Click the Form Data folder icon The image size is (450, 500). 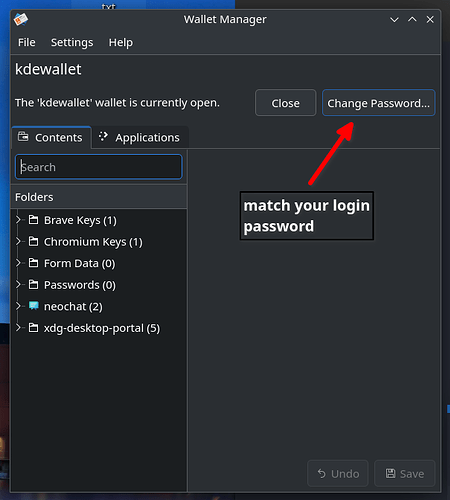coord(33,263)
